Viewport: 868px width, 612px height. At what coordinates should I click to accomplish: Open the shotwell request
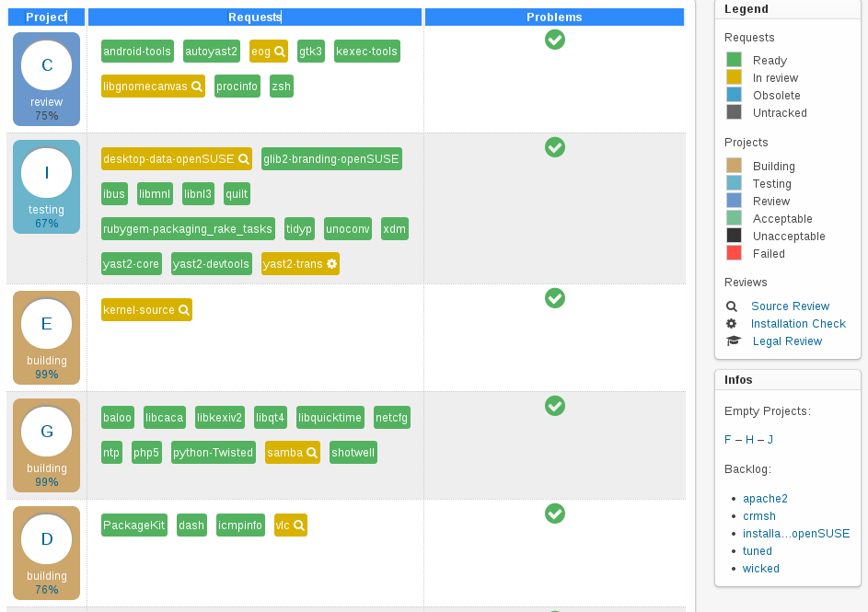353,453
